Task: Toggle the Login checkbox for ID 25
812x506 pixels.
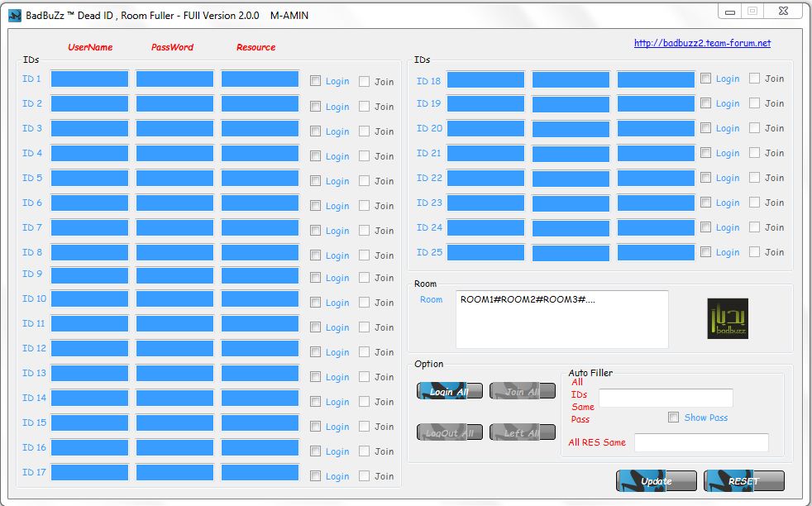Action: [x=706, y=251]
